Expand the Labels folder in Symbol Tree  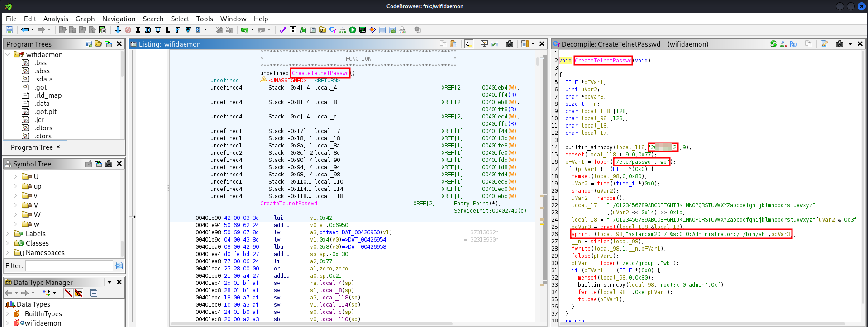click(x=8, y=234)
